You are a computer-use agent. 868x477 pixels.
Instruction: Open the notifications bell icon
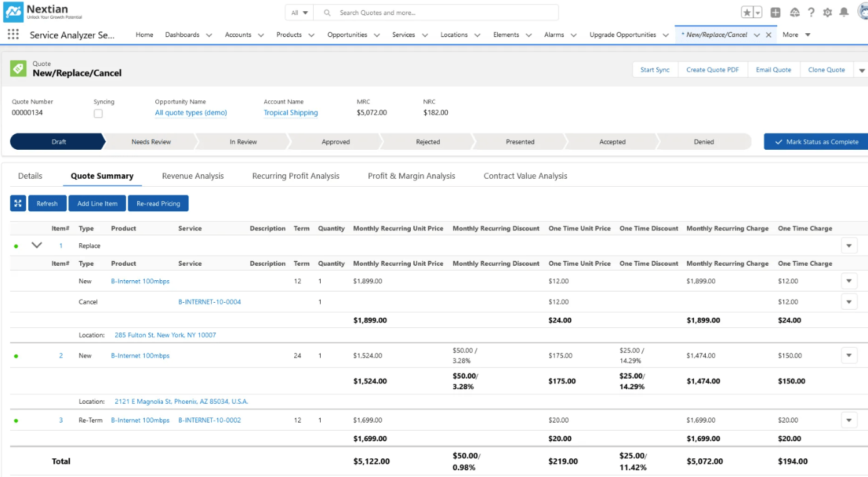point(844,13)
